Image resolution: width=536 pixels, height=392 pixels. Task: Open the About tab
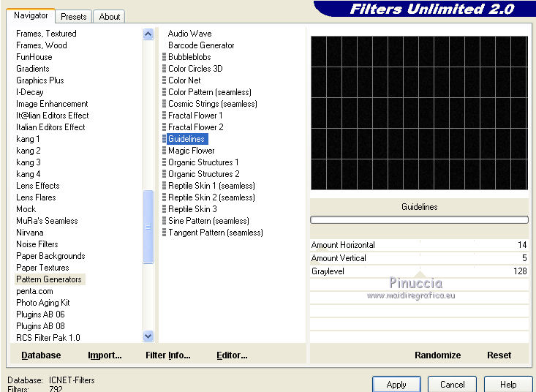click(x=110, y=16)
